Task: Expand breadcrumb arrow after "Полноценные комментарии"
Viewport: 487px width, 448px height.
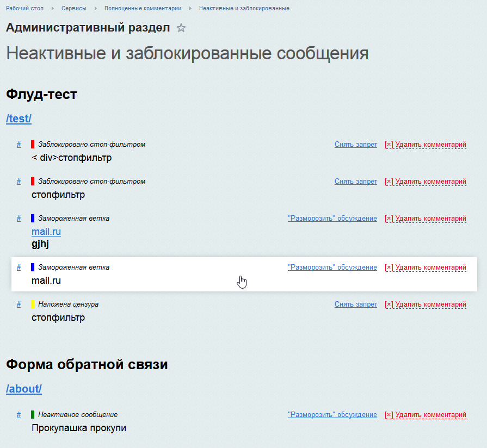Action: tap(190, 9)
